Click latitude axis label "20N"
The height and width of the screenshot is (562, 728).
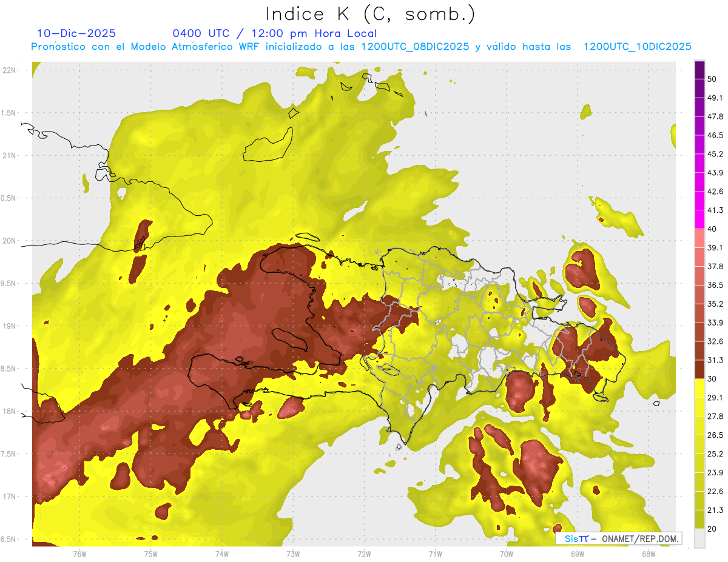[9, 241]
